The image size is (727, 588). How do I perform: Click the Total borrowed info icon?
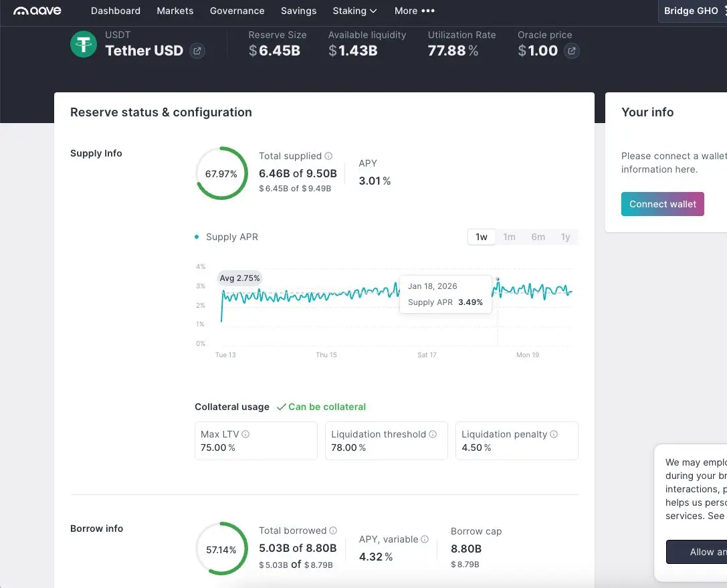(x=333, y=530)
